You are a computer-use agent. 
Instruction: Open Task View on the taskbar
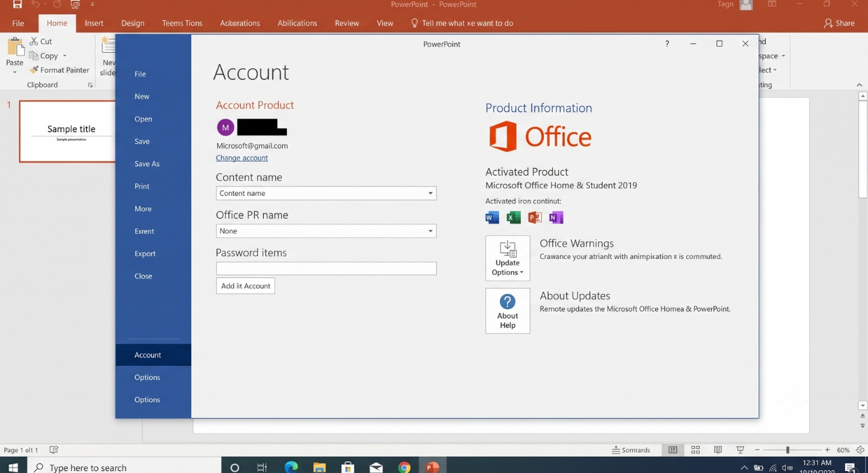coord(262,467)
